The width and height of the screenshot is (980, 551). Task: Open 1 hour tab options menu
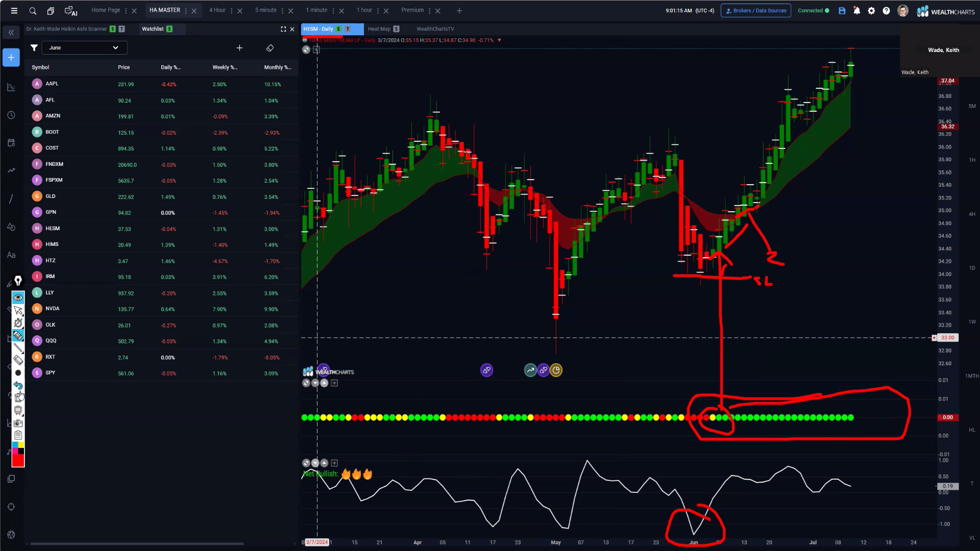coord(378,11)
